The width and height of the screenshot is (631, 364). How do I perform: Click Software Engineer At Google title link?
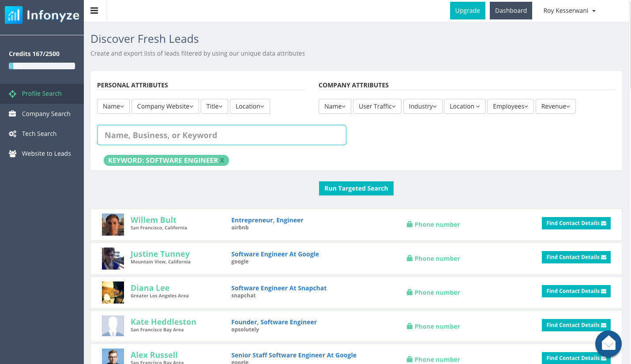(x=275, y=254)
